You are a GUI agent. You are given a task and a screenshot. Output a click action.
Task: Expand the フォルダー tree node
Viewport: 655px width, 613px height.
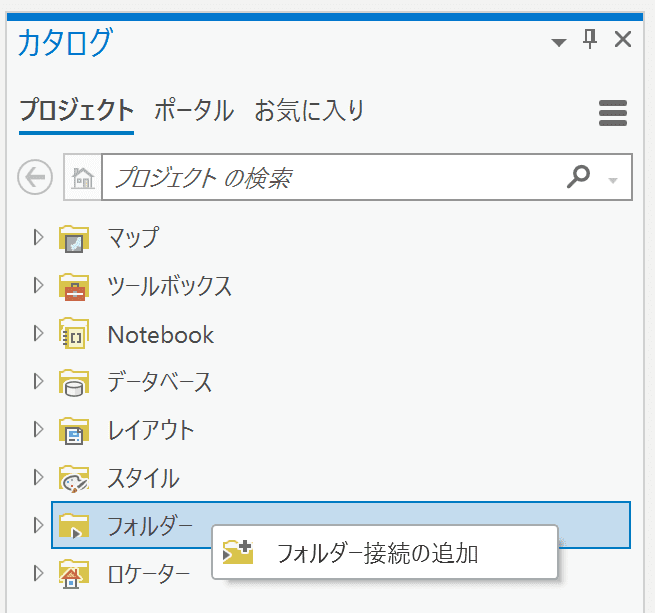click(x=38, y=525)
